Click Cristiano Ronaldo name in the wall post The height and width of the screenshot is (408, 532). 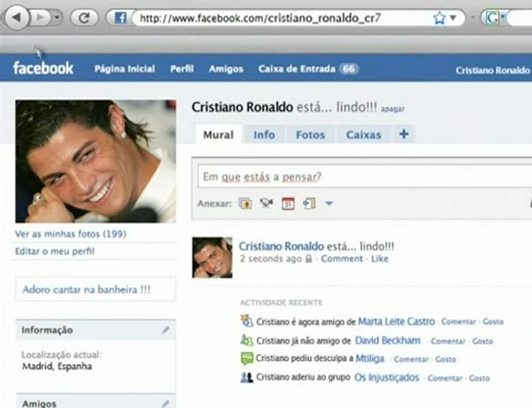(281, 246)
